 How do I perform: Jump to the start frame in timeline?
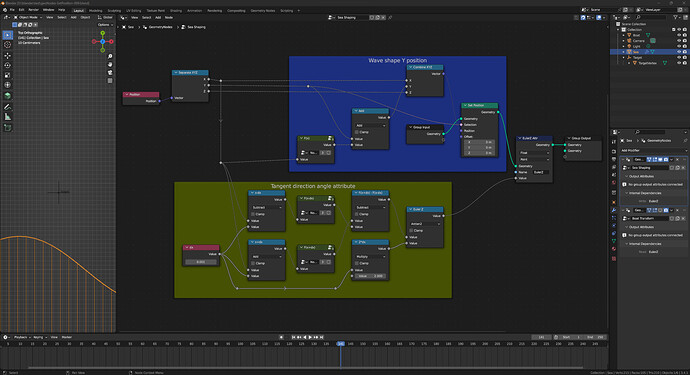pyautogui.click(x=293, y=337)
